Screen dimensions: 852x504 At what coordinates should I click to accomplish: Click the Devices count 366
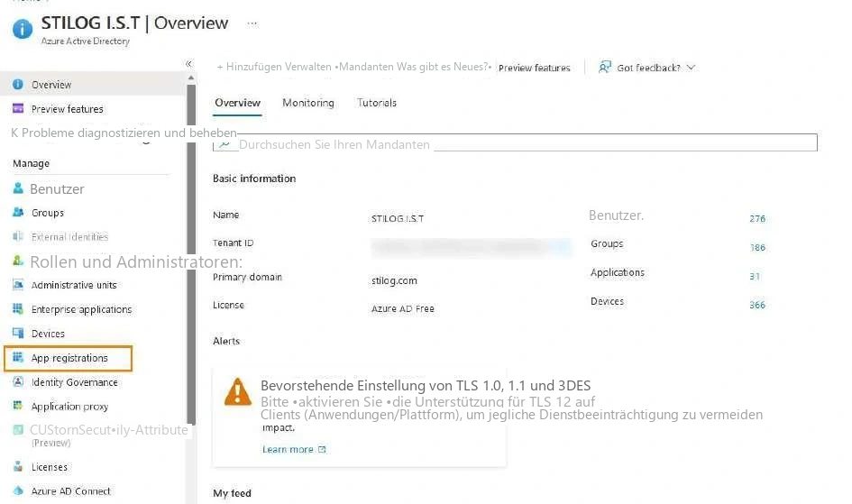757,305
